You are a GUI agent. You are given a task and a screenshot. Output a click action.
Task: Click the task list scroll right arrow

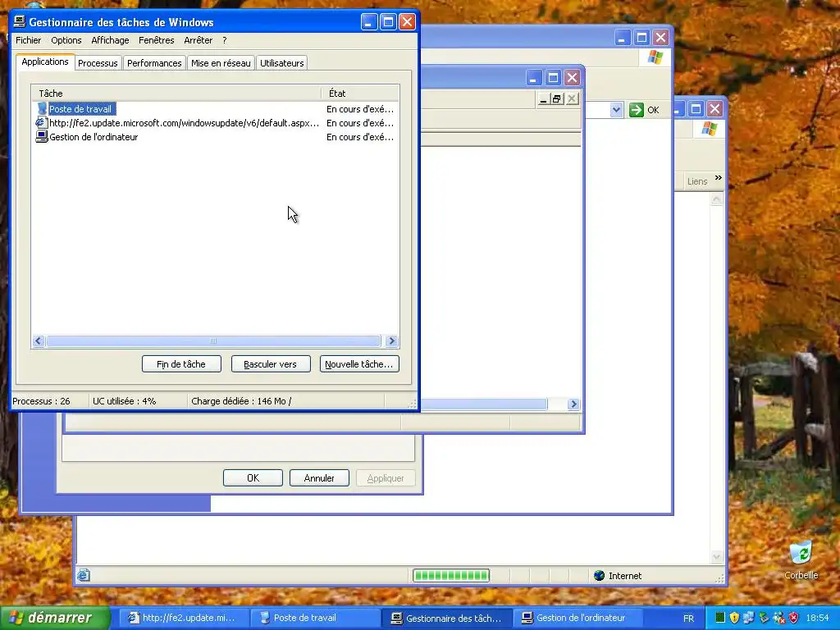coord(391,341)
